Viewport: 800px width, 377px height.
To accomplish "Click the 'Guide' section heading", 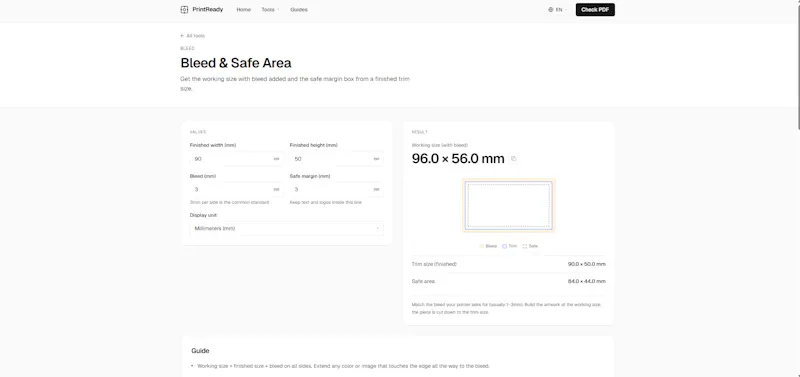I will pos(200,351).
